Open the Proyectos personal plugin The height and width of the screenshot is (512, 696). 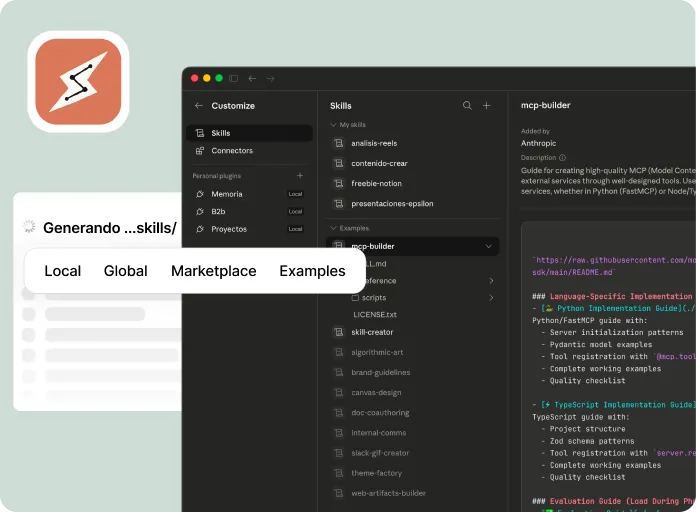point(249,229)
